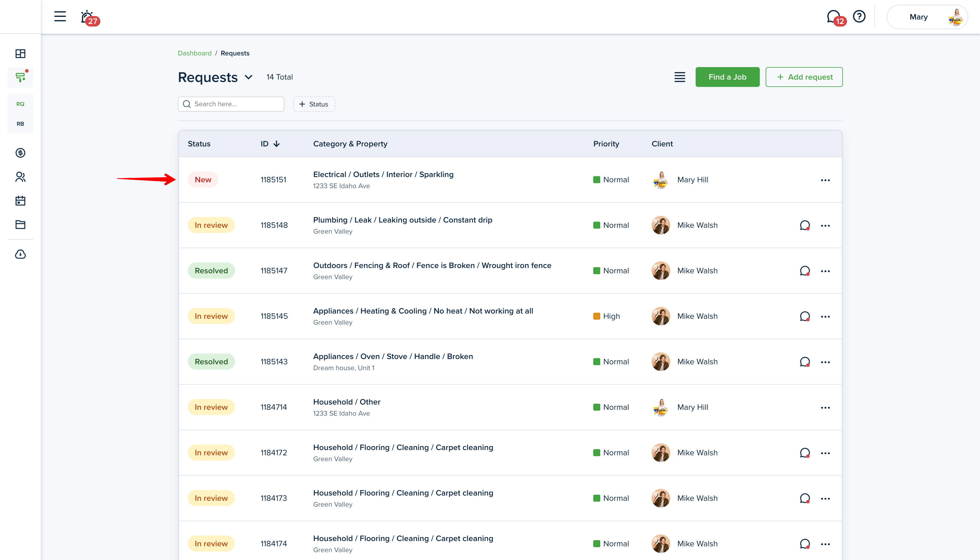This screenshot has height=560, width=980.
Task: Open the contacts people icon in sidebar
Action: 20,177
